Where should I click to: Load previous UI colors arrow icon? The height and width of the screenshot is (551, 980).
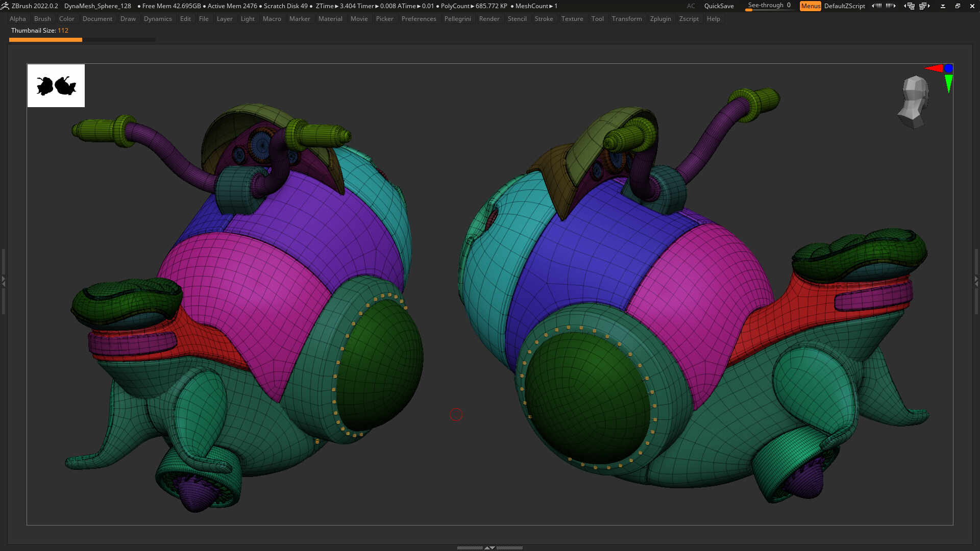point(876,6)
